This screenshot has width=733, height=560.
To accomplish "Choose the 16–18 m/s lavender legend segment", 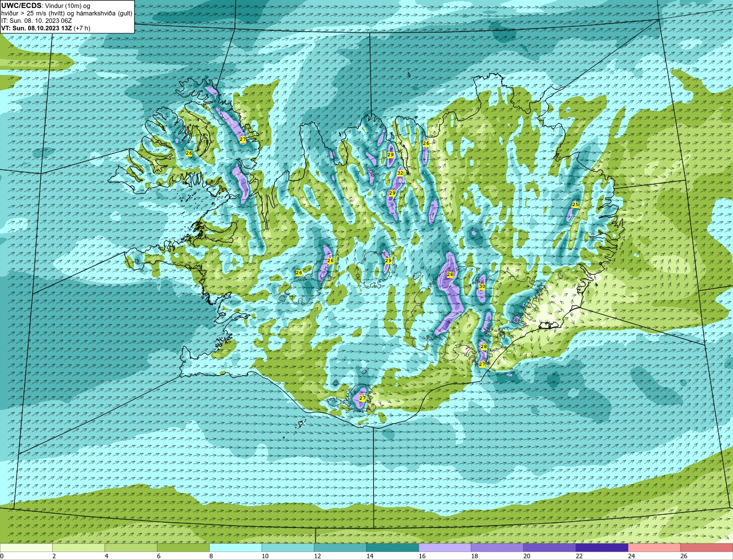I will pos(445,547).
